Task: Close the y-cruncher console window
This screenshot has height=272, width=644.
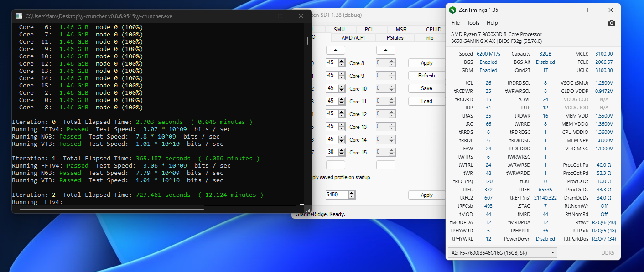Action: (301, 16)
